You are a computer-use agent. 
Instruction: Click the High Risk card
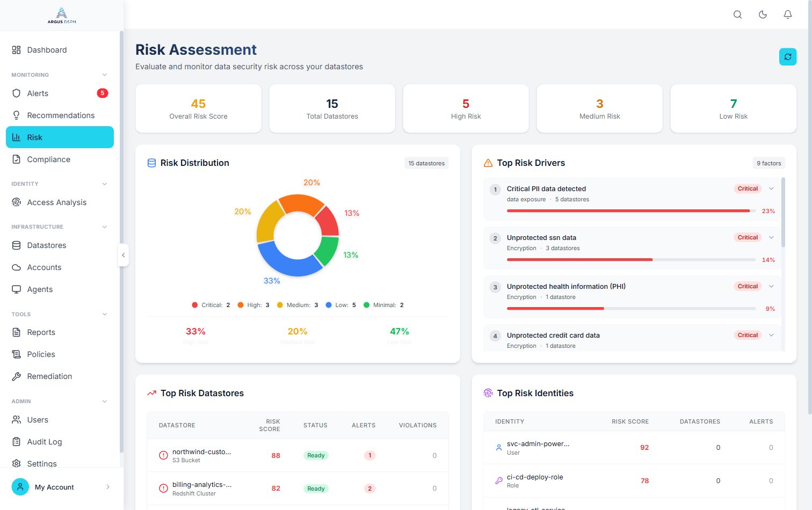coord(466,108)
